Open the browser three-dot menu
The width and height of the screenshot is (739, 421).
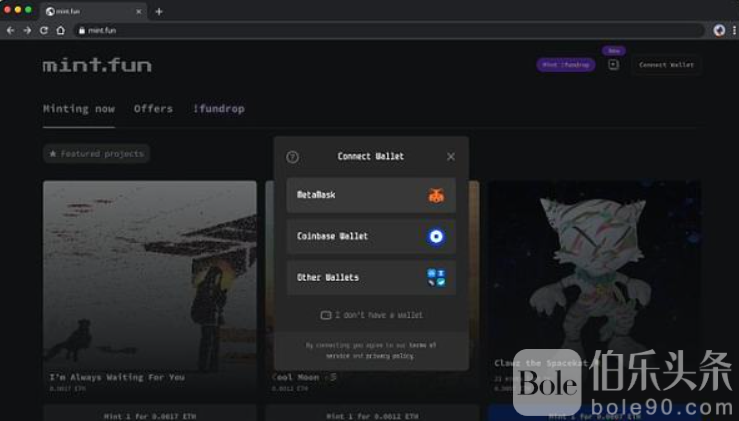coord(734,30)
